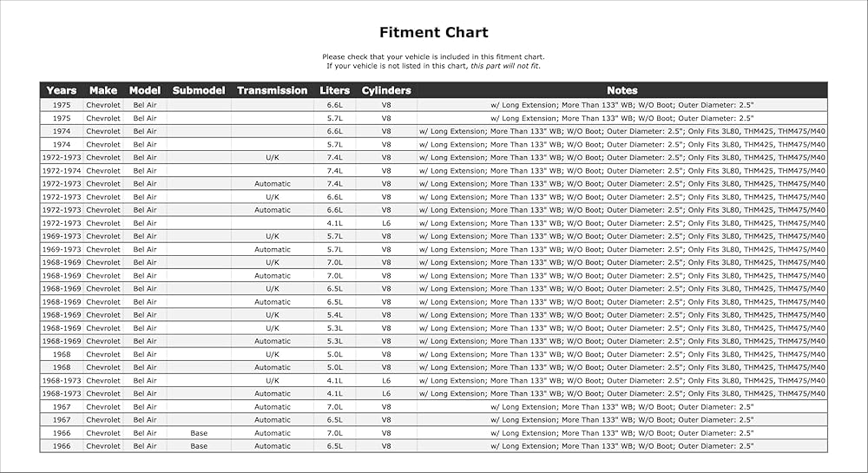Select the Transmission column header
This screenshot has height=473, width=868.
point(272,90)
